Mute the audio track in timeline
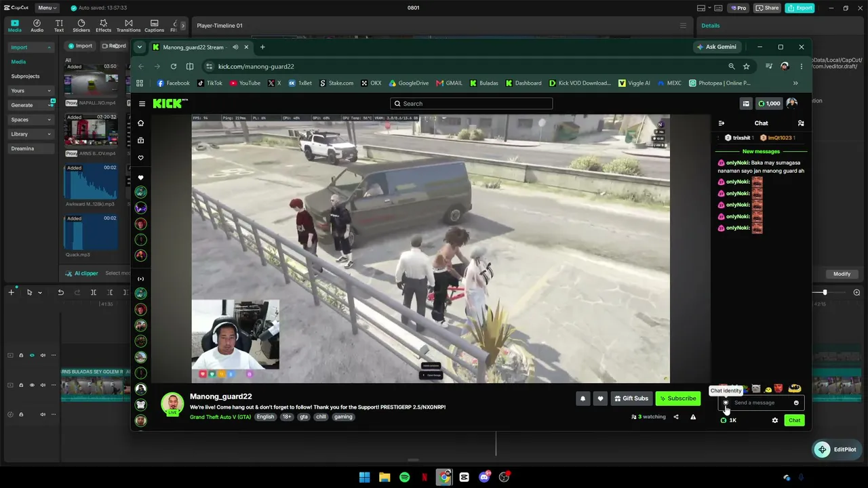The height and width of the screenshot is (488, 868). 43,414
